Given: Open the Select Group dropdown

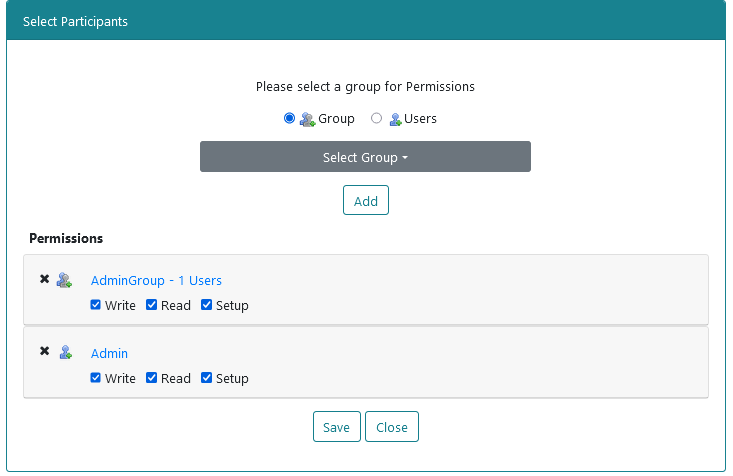Looking at the screenshot, I should tap(366, 157).
